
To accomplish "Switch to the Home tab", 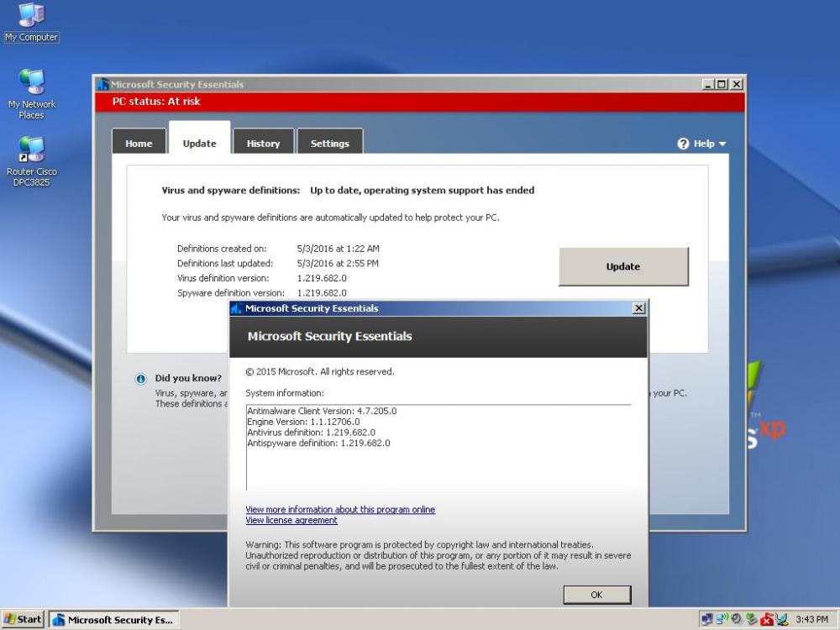I will click(139, 144).
